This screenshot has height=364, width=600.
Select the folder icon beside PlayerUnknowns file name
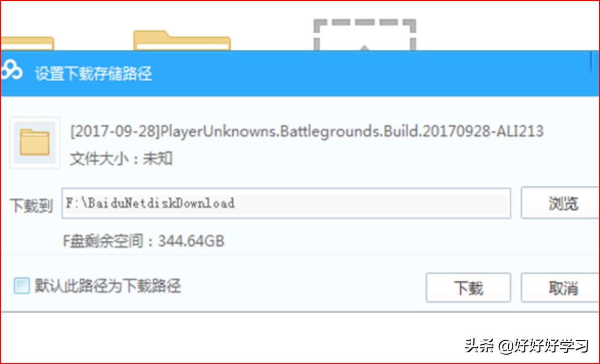tap(34, 142)
